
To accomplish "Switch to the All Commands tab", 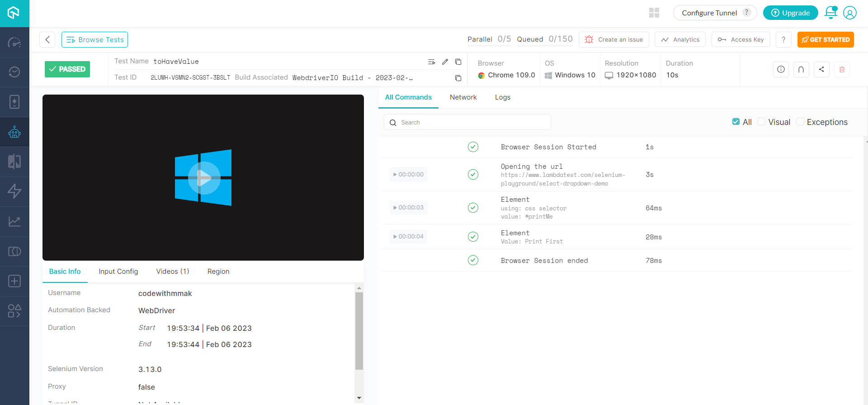I will pos(408,97).
